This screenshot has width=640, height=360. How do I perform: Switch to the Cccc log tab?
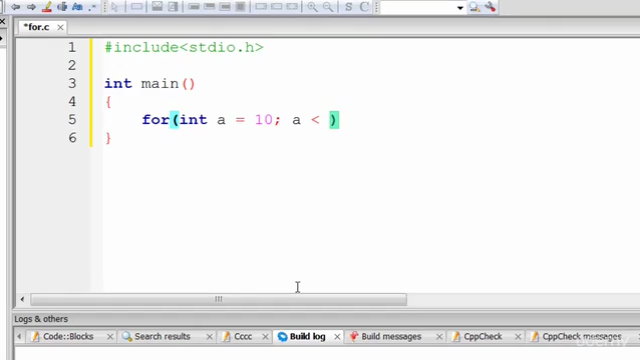[x=243, y=336]
